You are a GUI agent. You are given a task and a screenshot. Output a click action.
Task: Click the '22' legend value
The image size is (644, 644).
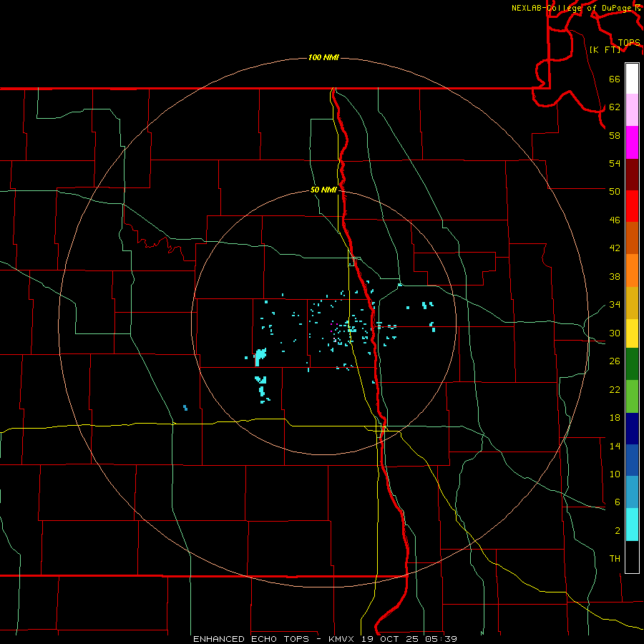(x=615, y=389)
